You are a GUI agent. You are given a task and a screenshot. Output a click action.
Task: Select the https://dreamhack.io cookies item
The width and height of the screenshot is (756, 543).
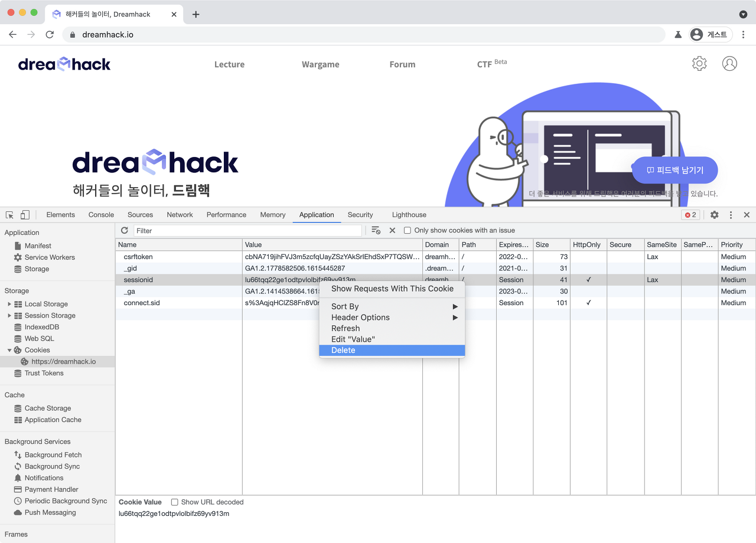point(57,362)
